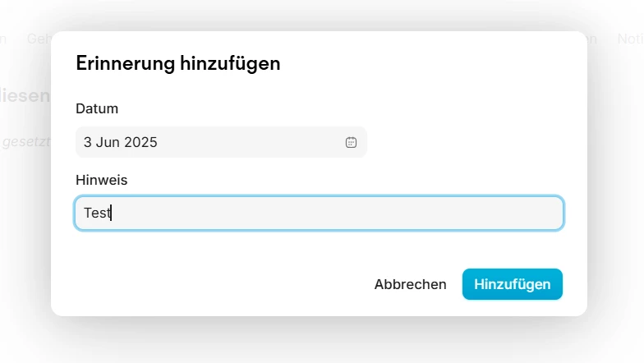This screenshot has height=363, width=644.
Task: Open the calendar picker icon in Datum
Action: 351,142
